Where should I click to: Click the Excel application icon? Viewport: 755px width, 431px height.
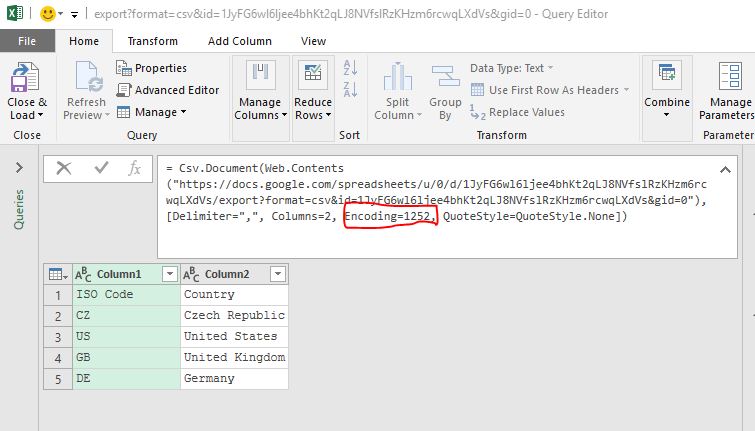pyautogui.click(x=15, y=13)
